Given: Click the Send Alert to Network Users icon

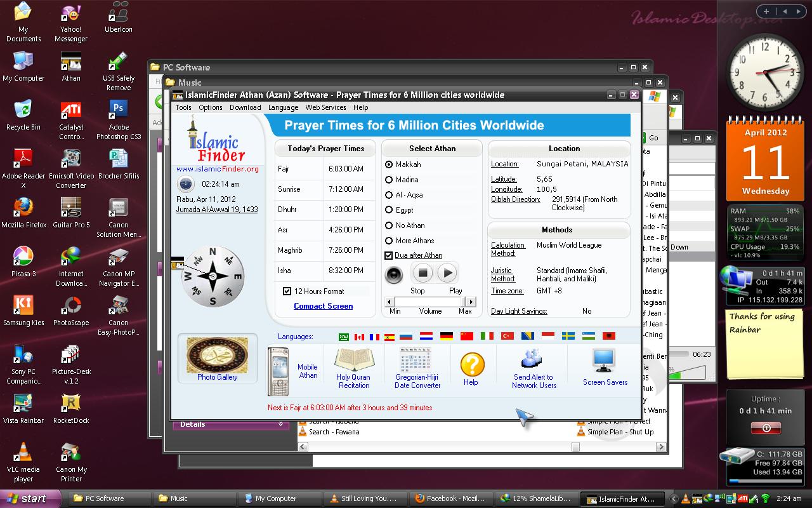Looking at the screenshot, I should click(532, 359).
